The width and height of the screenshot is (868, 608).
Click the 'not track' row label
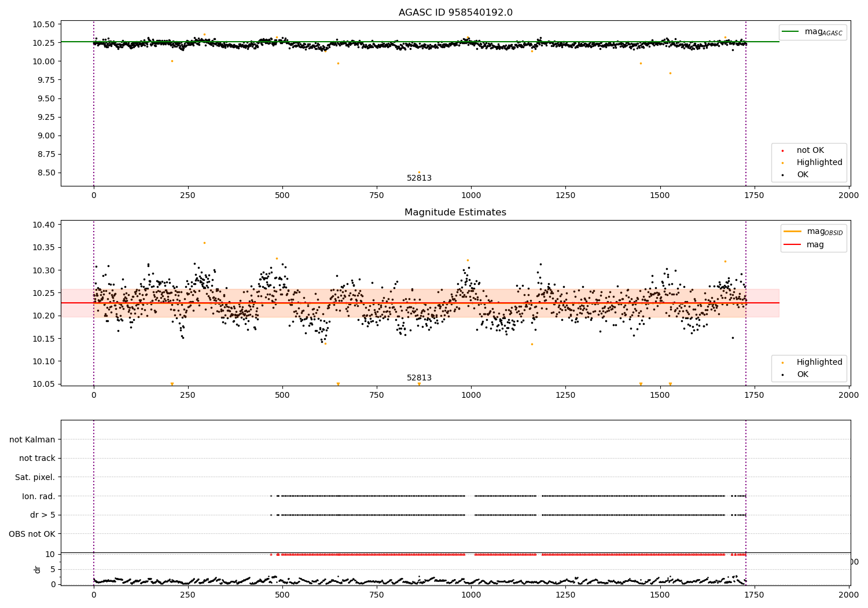coord(37,458)
